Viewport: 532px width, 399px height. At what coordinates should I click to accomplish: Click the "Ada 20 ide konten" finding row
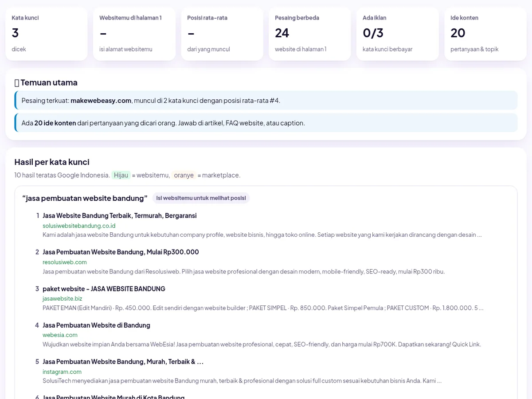click(266, 123)
